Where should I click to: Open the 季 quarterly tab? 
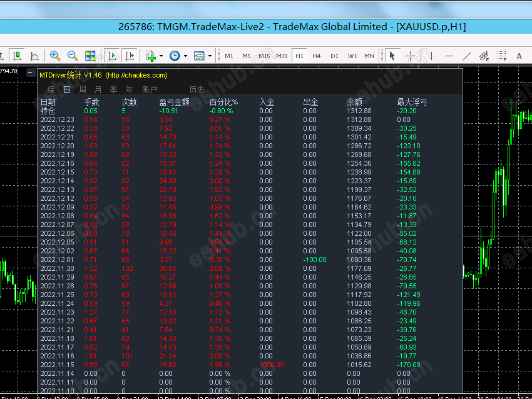tap(114, 89)
